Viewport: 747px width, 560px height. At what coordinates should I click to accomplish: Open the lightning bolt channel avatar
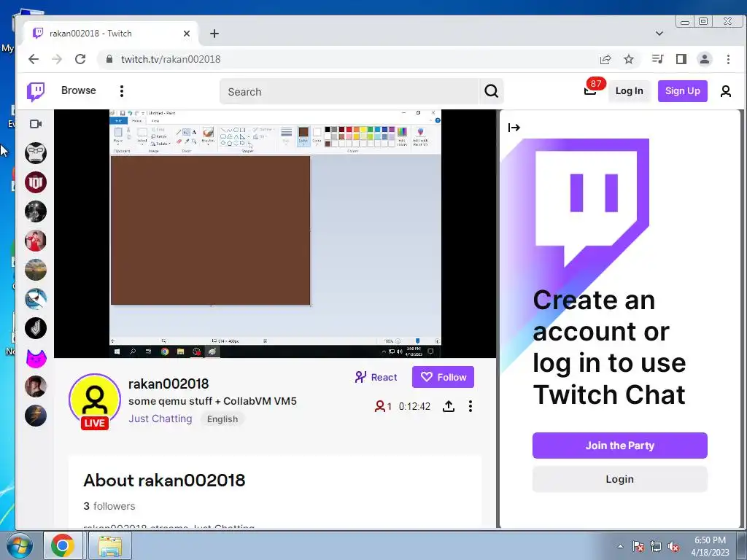36,416
